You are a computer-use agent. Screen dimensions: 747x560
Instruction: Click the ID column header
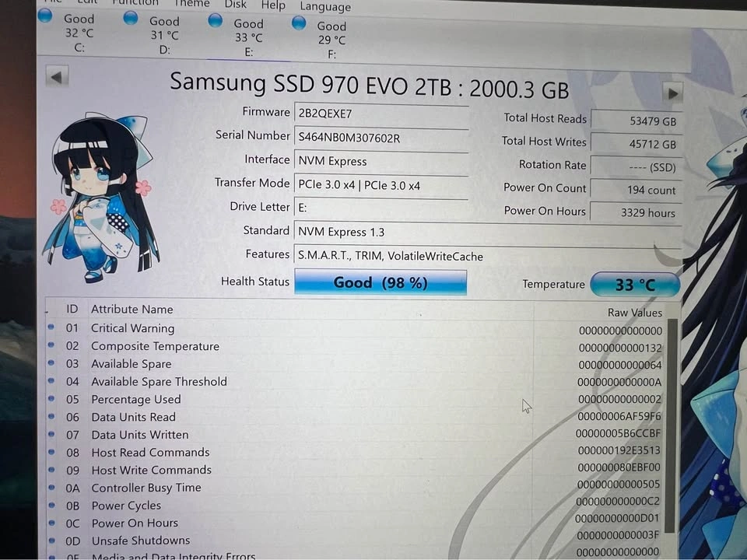click(72, 309)
